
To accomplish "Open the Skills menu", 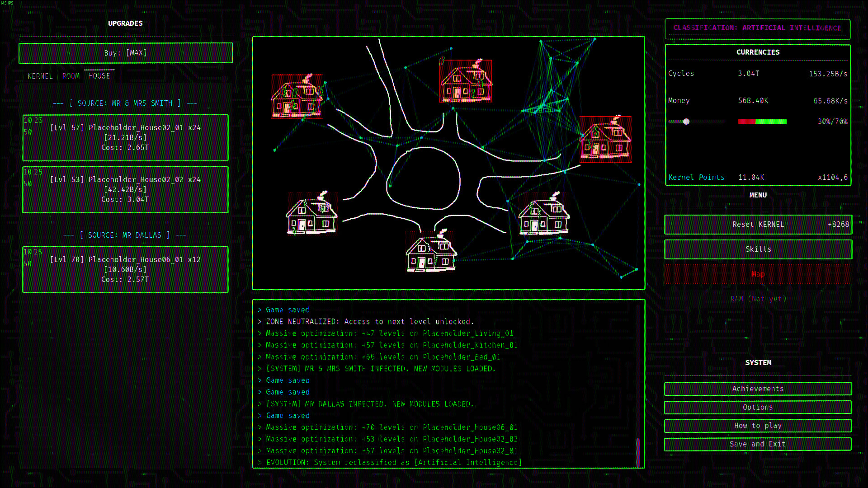I will coord(758,249).
